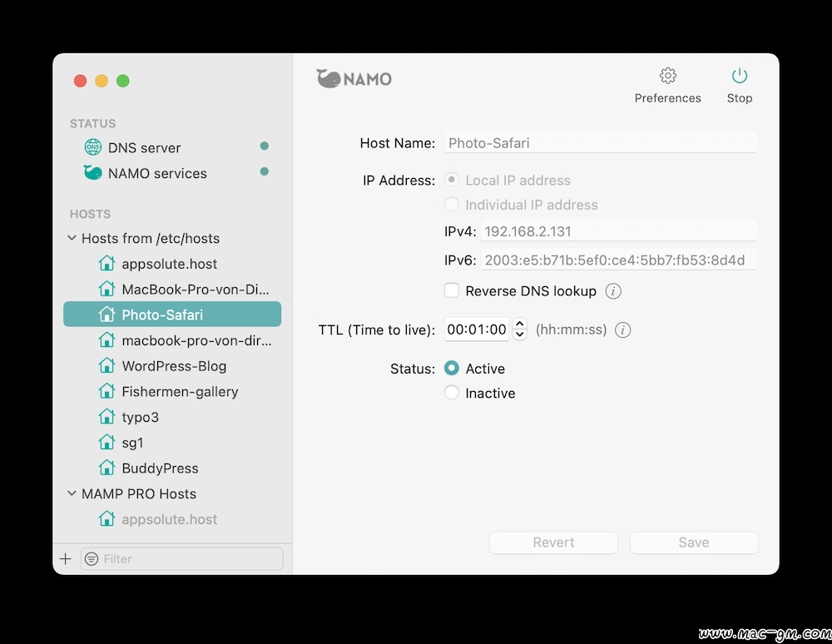832x644 pixels.
Task: Click the Revert button
Action: click(x=553, y=542)
